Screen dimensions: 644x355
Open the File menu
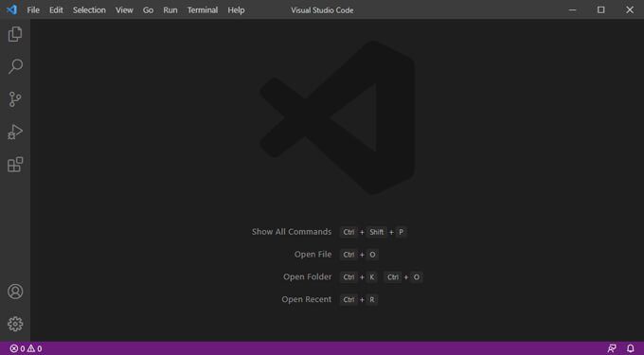(33, 10)
